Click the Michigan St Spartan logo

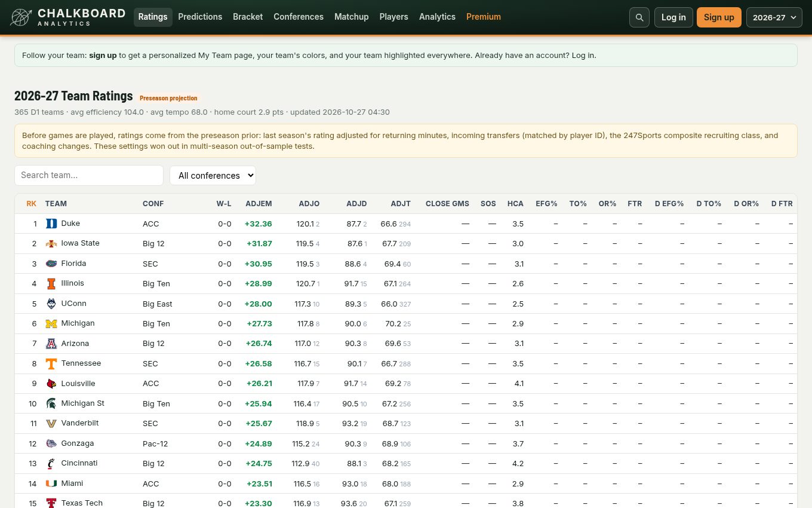tap(51, 404)
